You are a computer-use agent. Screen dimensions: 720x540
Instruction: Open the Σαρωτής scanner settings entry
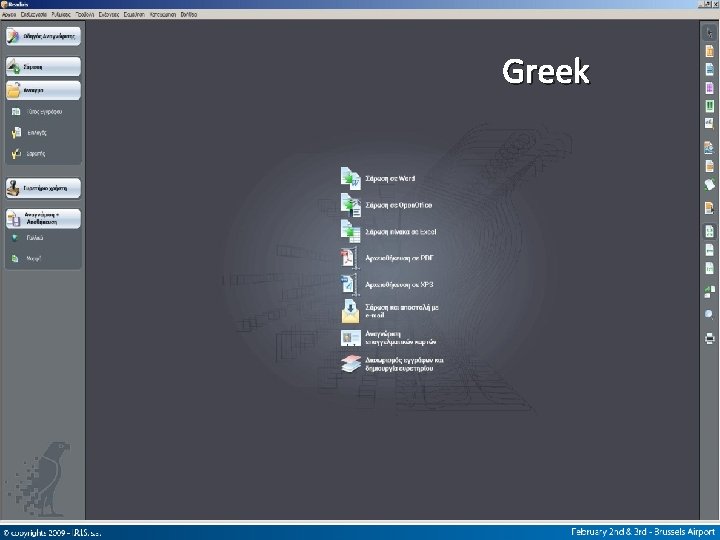pos(29,154)
